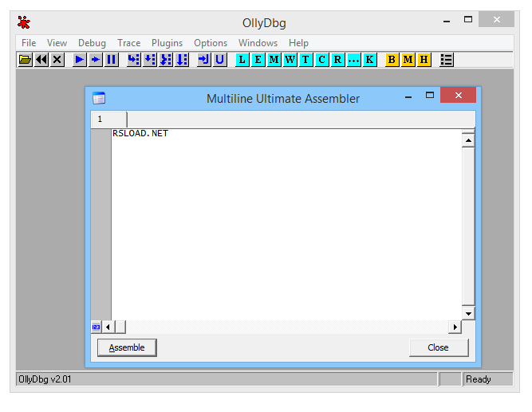Click the Options list icon in toolbar
The image size is (532, 412).
pos(447,60)
